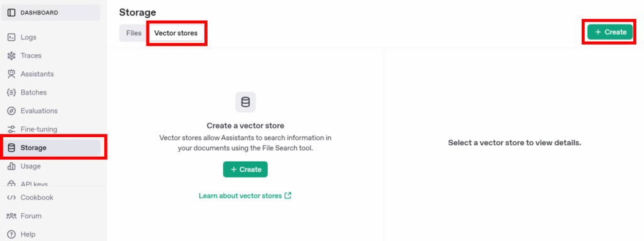Switch to the Files tab
Screen dimensions: 644x241
point(134,33)
